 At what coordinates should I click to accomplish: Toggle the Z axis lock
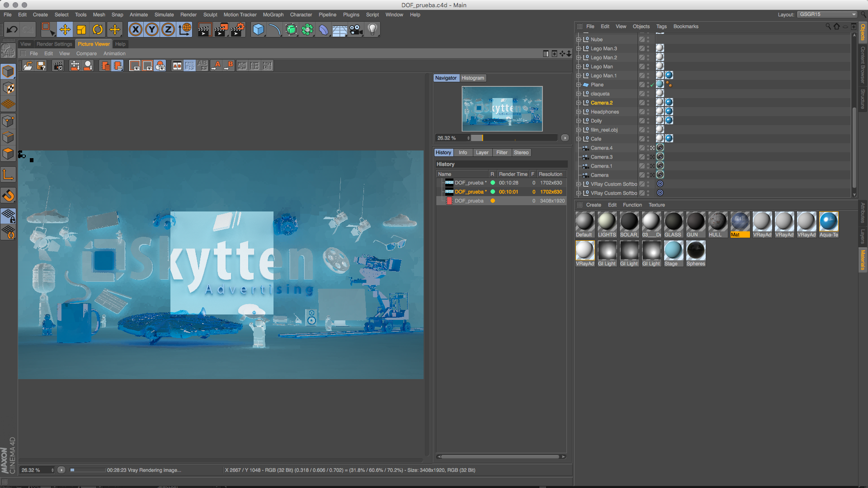[168, 30]
